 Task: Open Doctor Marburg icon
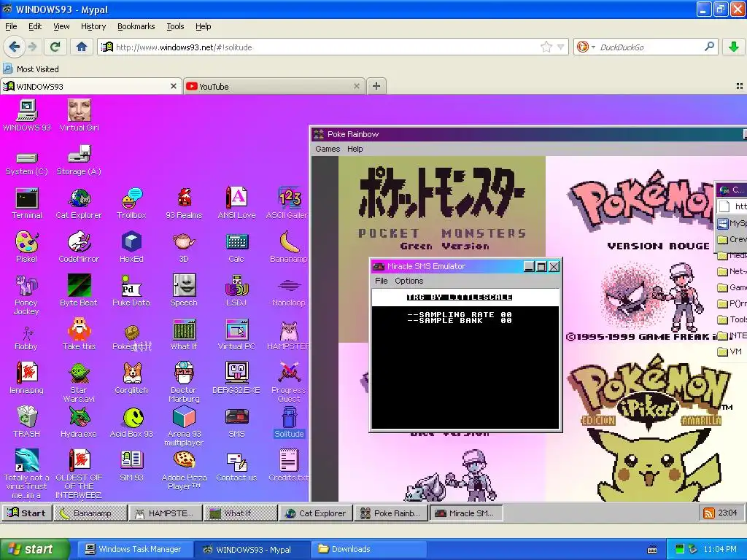(x=184, y=383)
